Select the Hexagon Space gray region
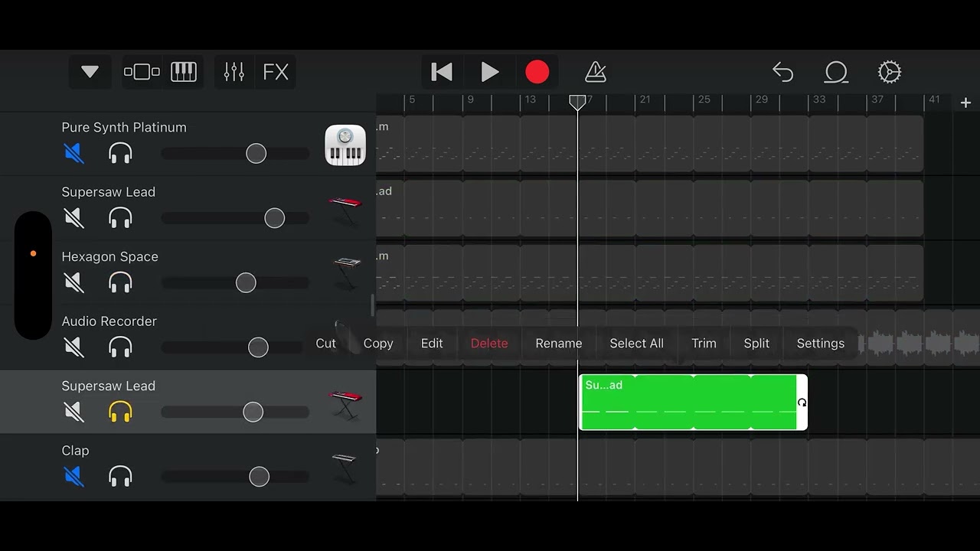Image resolution: width=980 pixels, height=551 pixels. 650,273
